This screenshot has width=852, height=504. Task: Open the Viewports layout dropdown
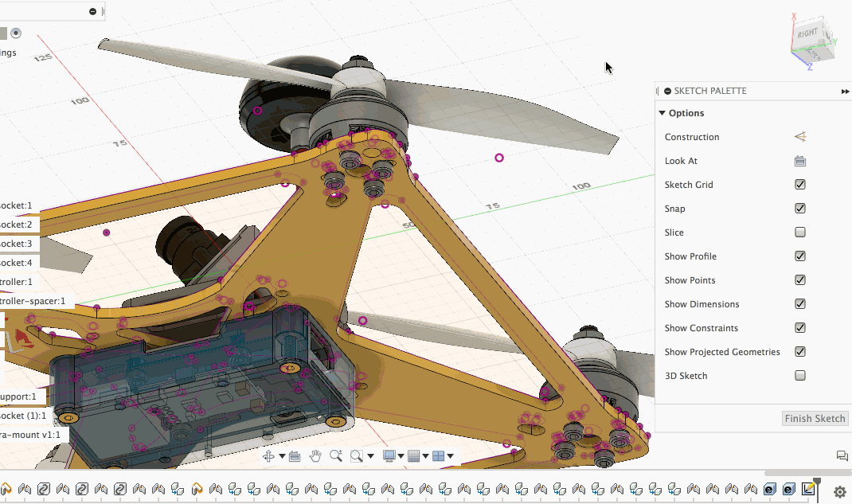[x=441, y=456]
